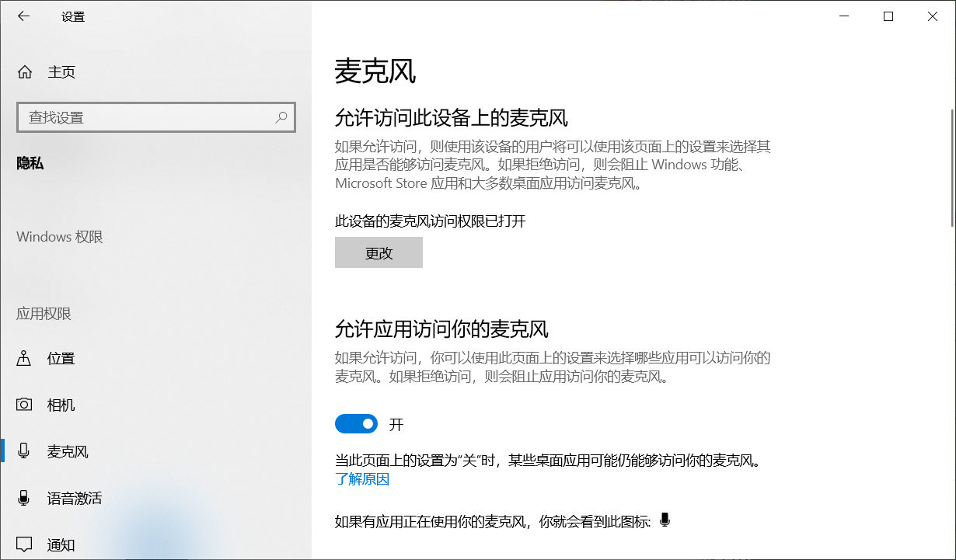Toggle off 允许应用访问你的麦克风
Image resolution: width=956 pixels, height=560 pixels.
[356, 423]
